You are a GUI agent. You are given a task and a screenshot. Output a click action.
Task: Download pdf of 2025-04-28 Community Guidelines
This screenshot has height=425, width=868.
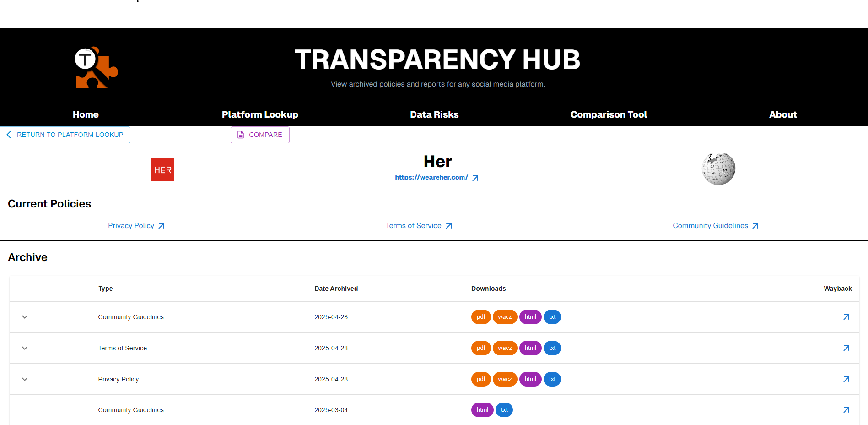480,317
